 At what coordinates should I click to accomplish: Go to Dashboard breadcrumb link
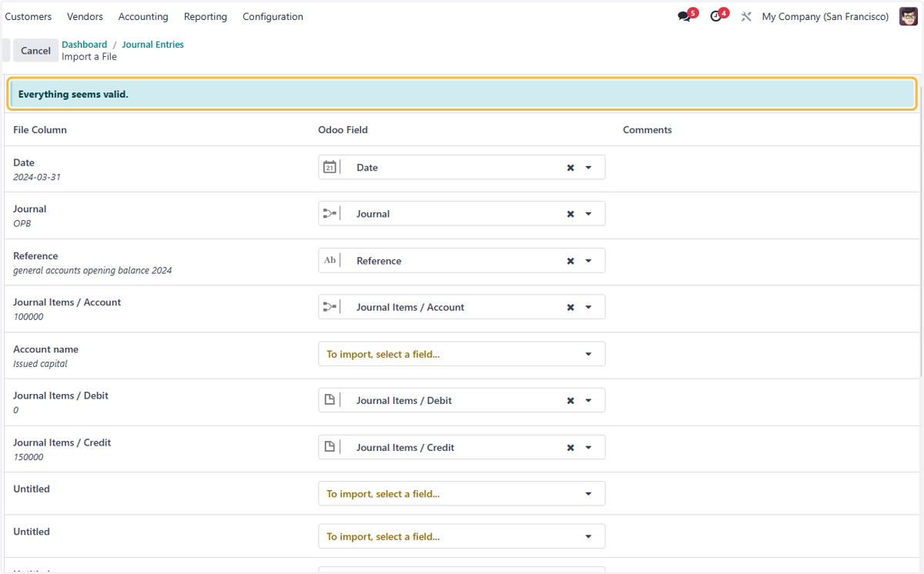point(85,45)
